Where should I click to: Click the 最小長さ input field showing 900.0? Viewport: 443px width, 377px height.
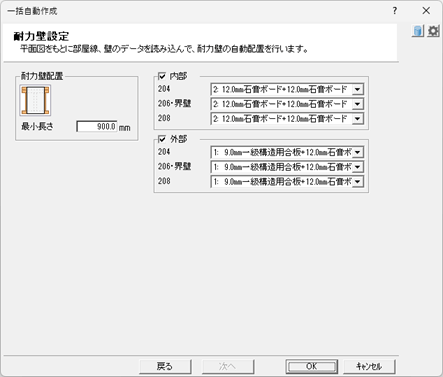pos(97,127)
